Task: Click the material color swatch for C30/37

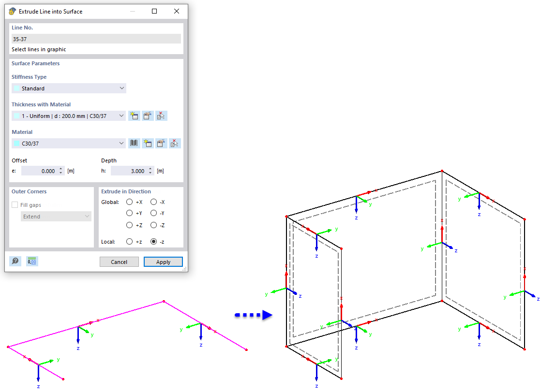Action: pos(17,143)
